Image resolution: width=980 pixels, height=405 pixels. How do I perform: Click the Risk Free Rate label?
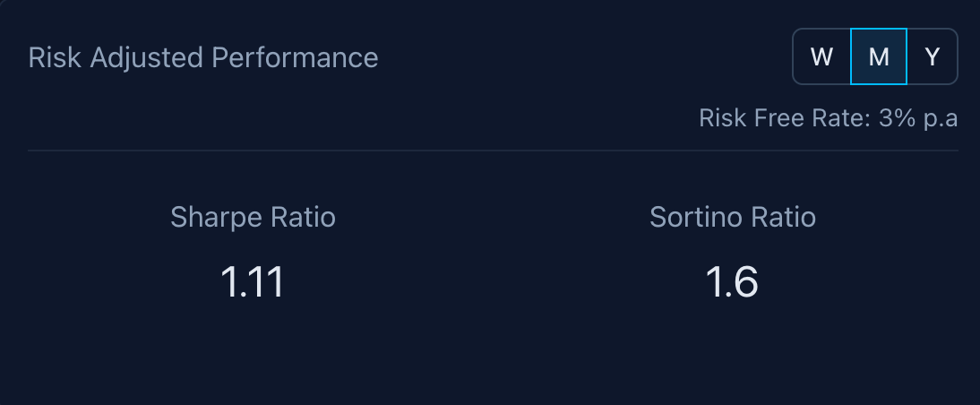click(x=779, y=118)
